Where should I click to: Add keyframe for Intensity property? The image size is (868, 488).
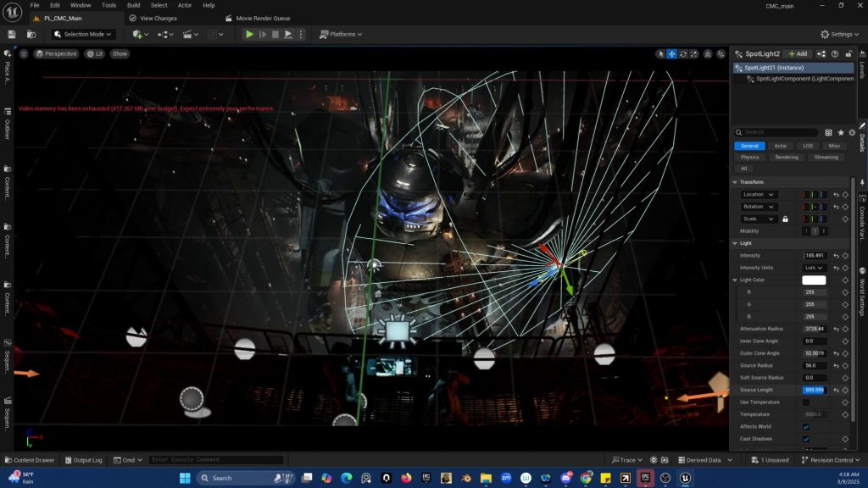(x=845, y=256)
